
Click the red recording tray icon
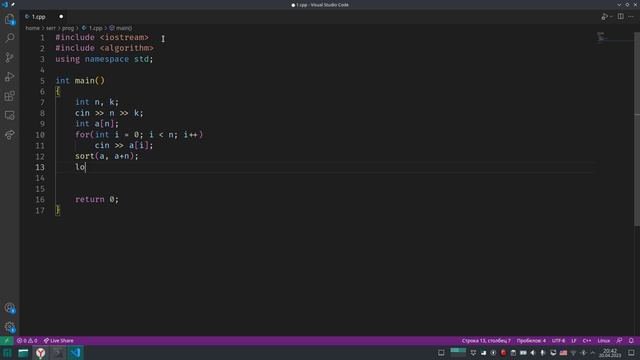tap(503, 353)
